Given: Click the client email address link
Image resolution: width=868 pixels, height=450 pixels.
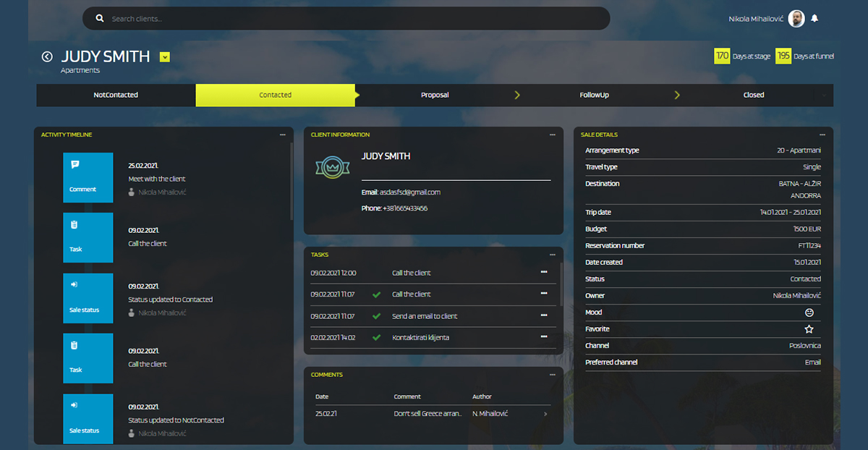Looking at the screenshot, I should point(410,192).
